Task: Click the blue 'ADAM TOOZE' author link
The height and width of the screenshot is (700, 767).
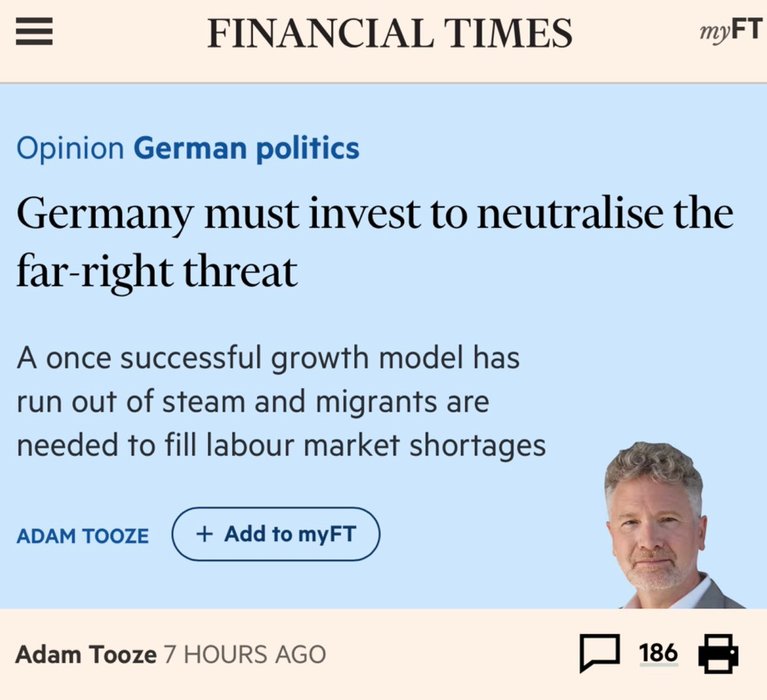Action: (83, 536)
